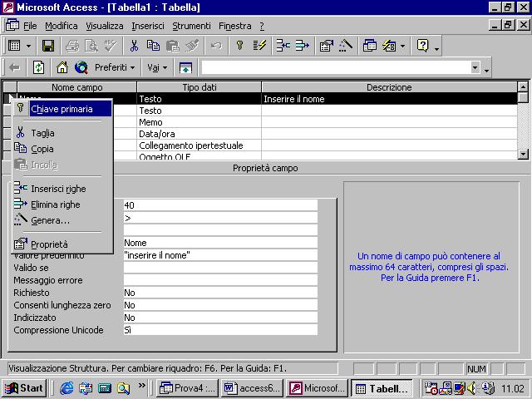The image size is (532, 399).
Task: Choose Genera... in the context menu
Action: pos(62,220)
